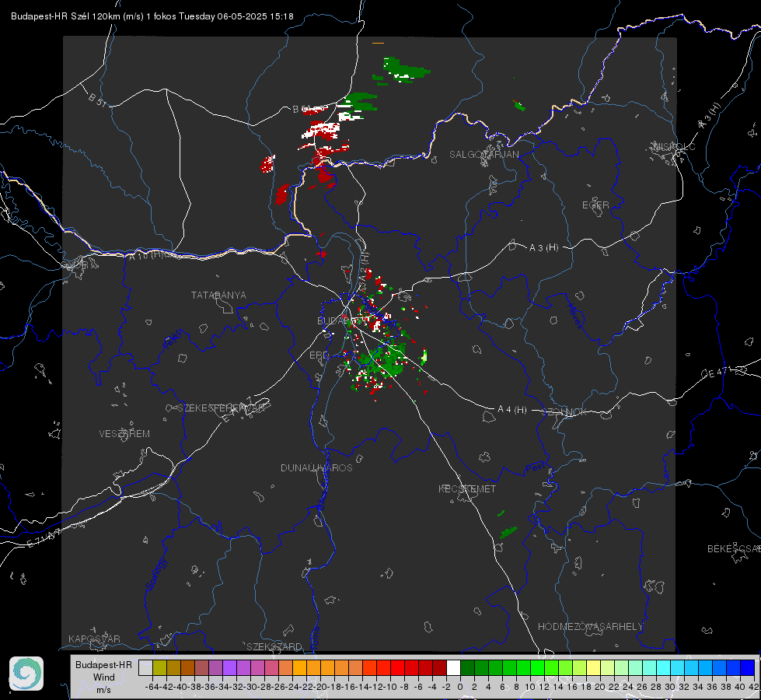Select the A 4 (H) road label

point(512,410)
